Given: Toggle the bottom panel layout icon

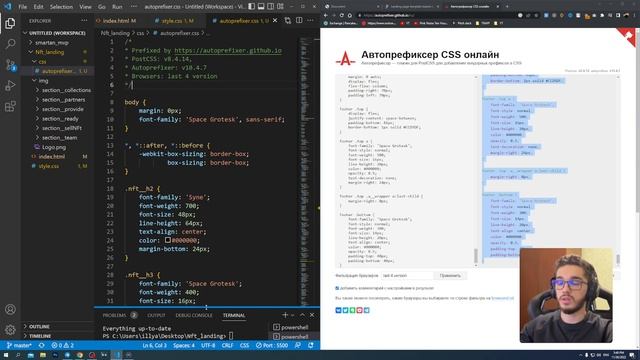Looking at the screenshot, I should click(261, 7).
